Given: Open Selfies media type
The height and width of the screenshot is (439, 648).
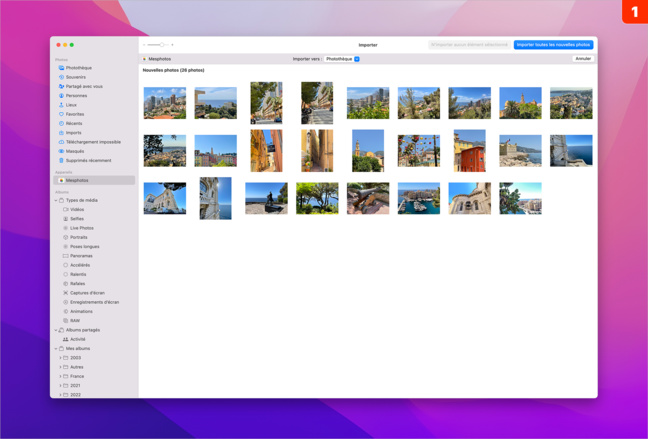Looking at the screenshot, I should [x=77, y=219].
